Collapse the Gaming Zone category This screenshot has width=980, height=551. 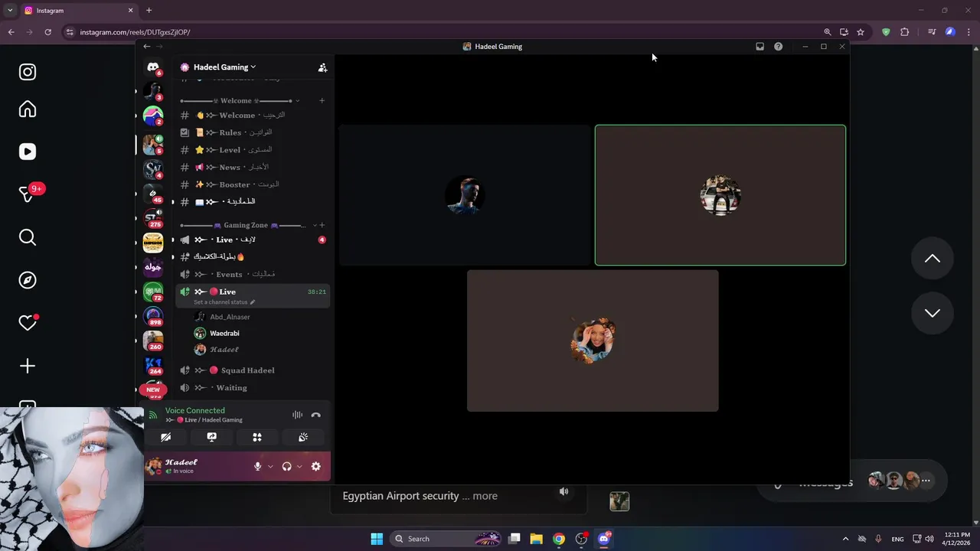click(x=245, y=225)
